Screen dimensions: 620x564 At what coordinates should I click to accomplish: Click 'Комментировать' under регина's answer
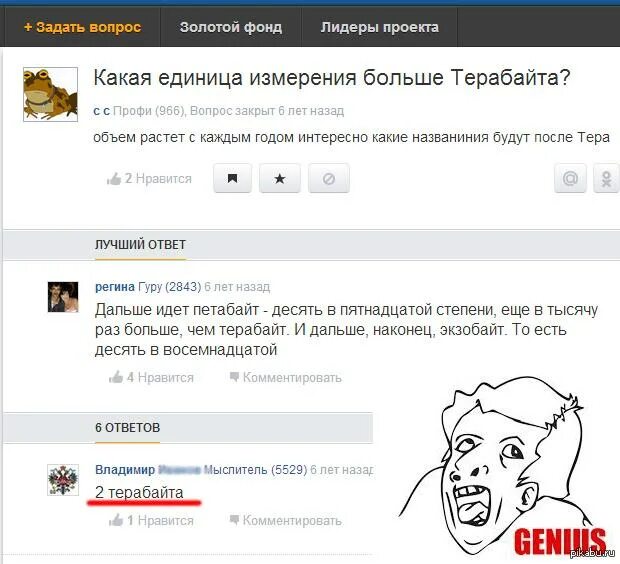pos(285,377)
